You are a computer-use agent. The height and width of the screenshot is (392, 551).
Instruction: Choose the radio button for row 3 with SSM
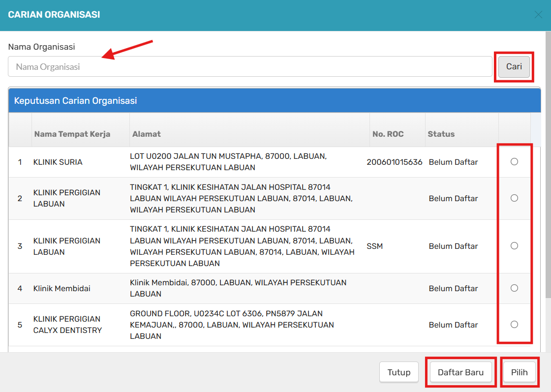click(514, 246)
